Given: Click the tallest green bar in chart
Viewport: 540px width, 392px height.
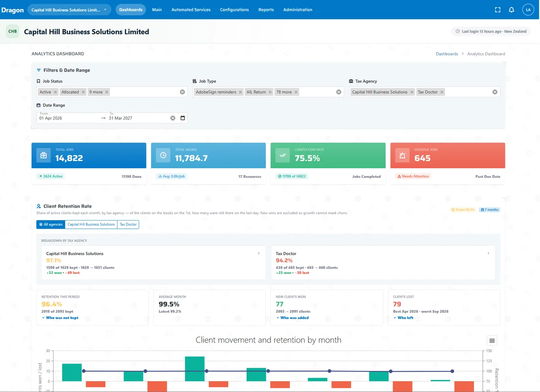Looking at the screenshot, I should [x=195, y=369].
